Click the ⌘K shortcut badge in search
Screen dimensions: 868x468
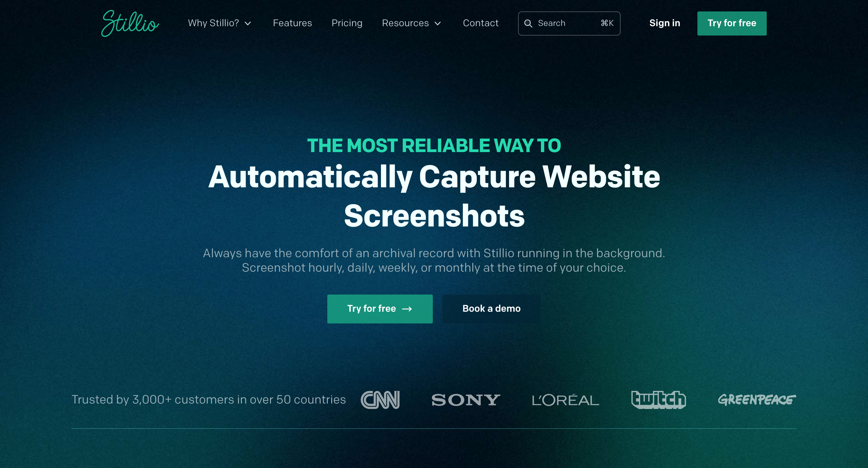coord(607,23)
